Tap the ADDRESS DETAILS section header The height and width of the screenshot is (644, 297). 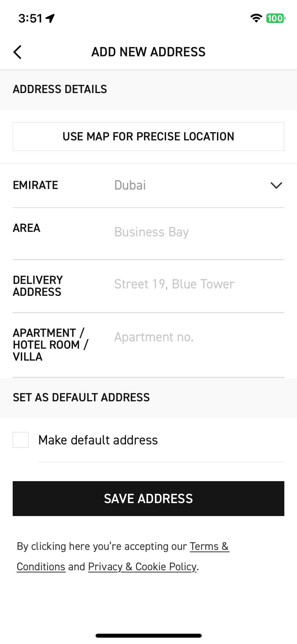(x=60, y=89)
